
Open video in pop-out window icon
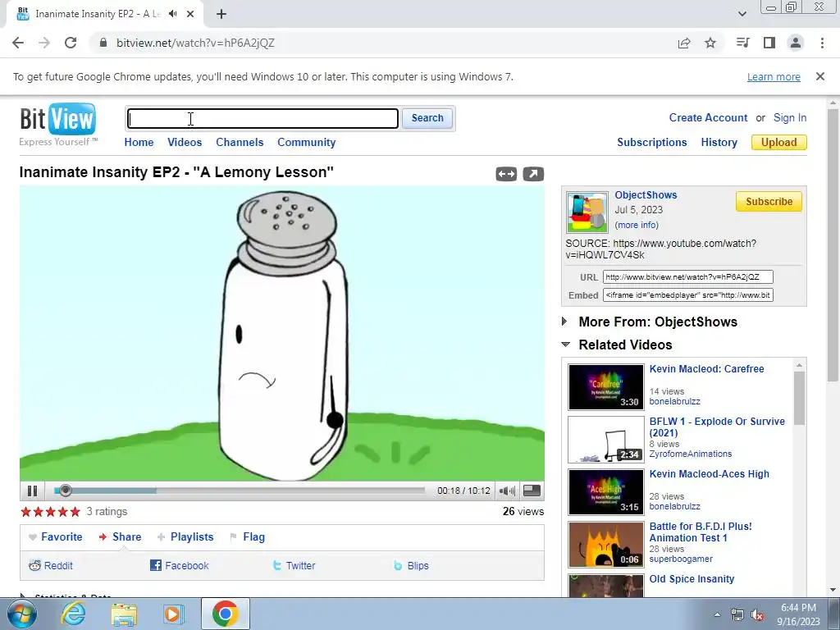click(533, 174)
